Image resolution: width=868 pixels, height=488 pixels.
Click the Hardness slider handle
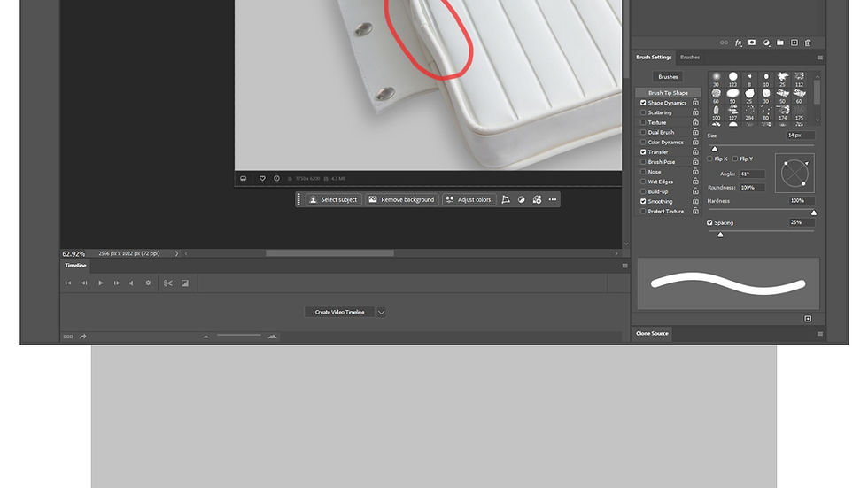[814, 213]
